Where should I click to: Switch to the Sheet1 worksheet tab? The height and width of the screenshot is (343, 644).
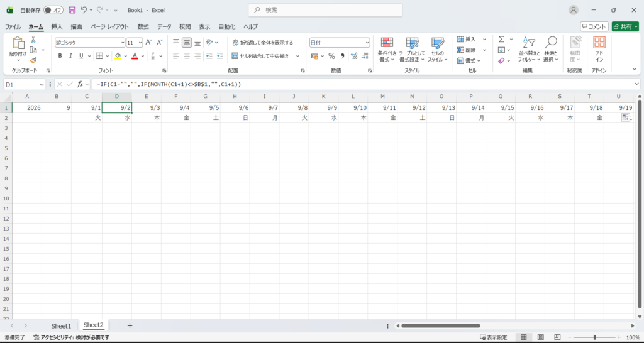pyautogui.click(x=61, y=326)
